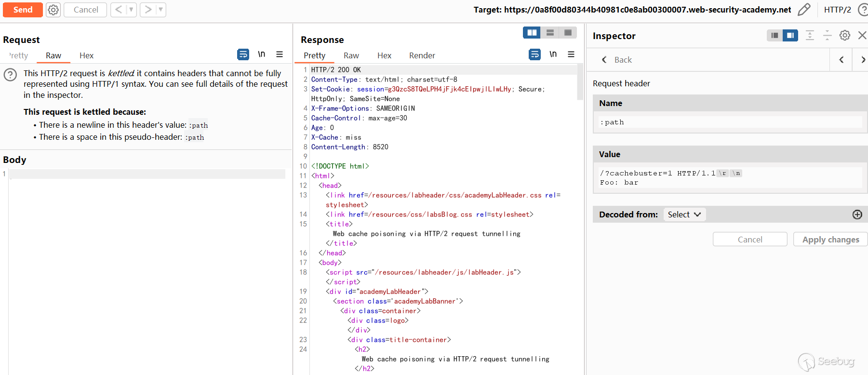Viewport: 868px width, 375px height.
Task: Expand the history forward dropdown arrow
Action: [160, 10]
